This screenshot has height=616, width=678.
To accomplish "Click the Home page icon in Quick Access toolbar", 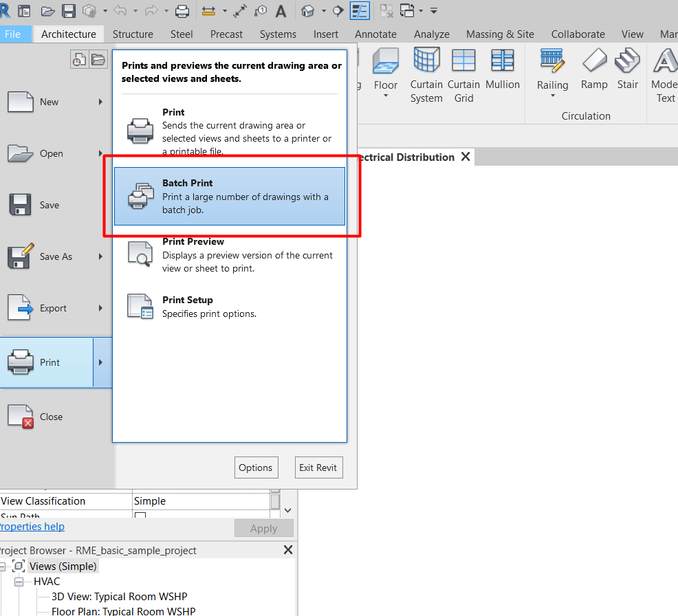I will (24, 11).
